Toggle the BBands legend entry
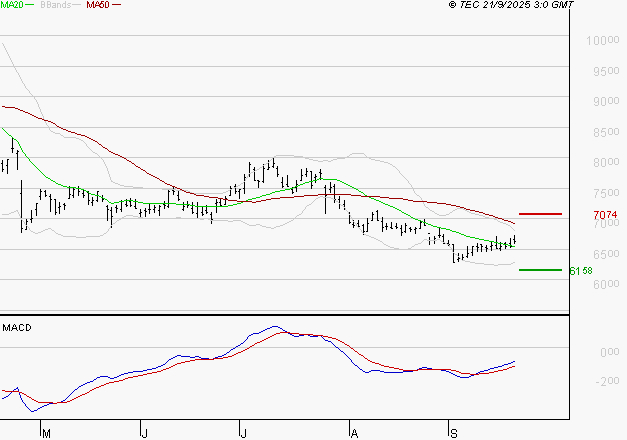The image size is (627, 440). coord(54,6)
